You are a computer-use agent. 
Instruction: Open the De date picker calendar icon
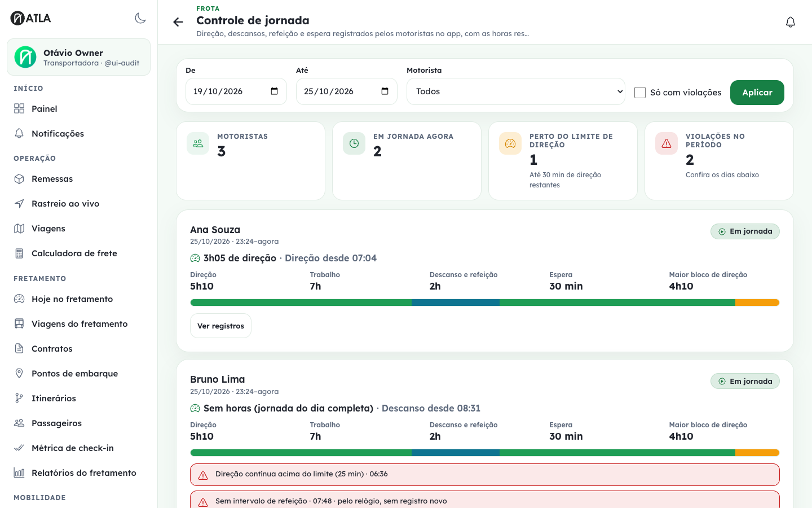click(x=275, y=91)
